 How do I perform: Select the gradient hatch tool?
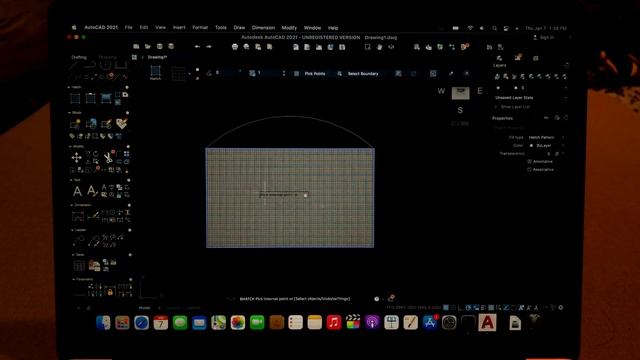(x=106, y=98)
